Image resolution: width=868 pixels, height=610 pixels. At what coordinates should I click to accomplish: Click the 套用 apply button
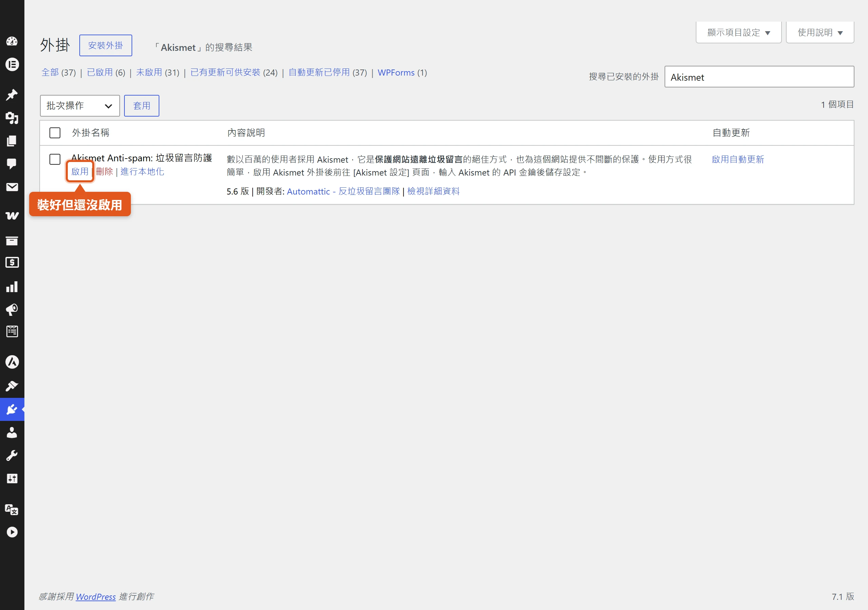(142, 106)
